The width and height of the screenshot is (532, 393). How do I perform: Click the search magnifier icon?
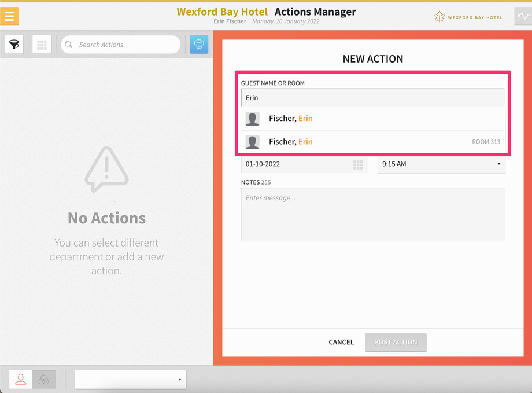pos(69,45)
